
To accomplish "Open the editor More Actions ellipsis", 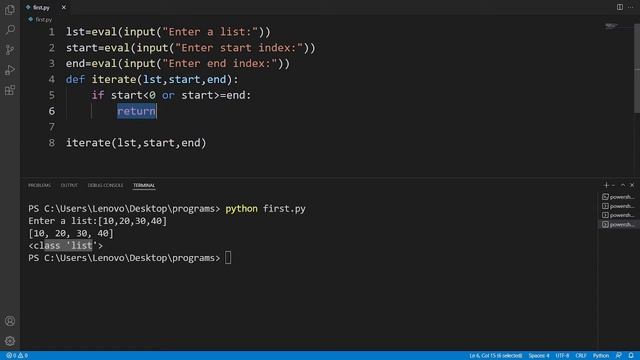I will tap(631, 7).
